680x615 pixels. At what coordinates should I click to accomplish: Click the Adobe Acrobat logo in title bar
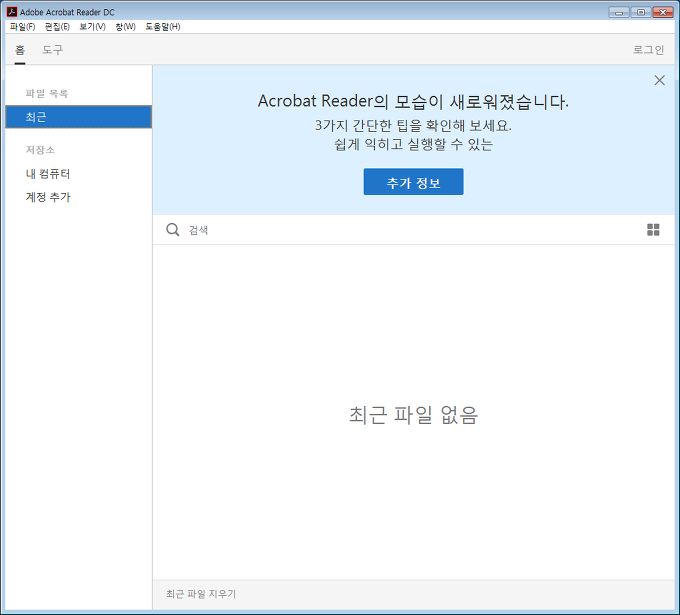[12, 12]
